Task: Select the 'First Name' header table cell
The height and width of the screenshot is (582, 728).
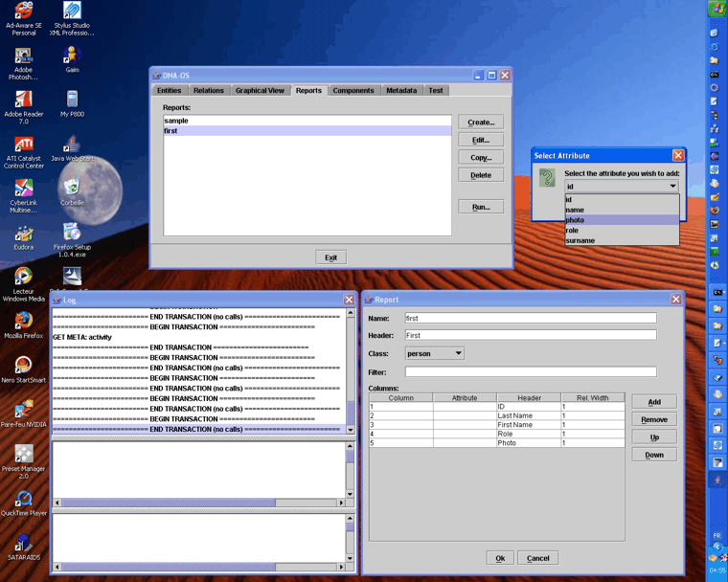Action: tap(529, 425)
